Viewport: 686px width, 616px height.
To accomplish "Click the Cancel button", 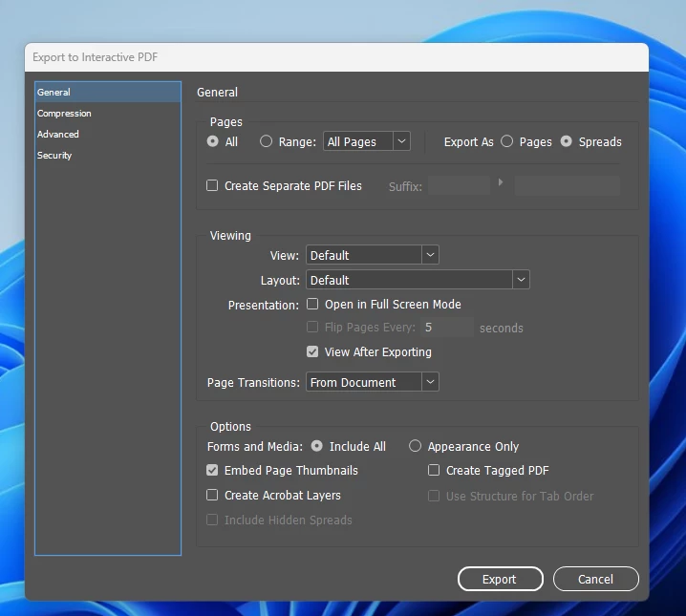I will pyautogui.click(x=596, y=579).
